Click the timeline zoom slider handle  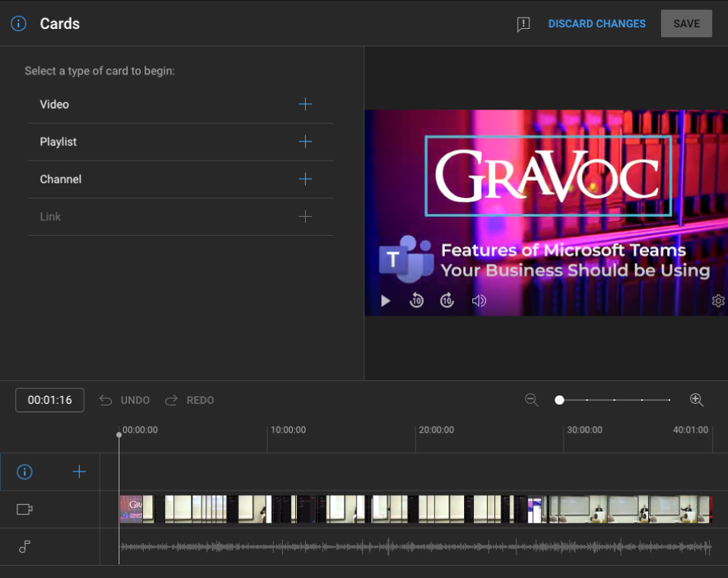(559, 400)
